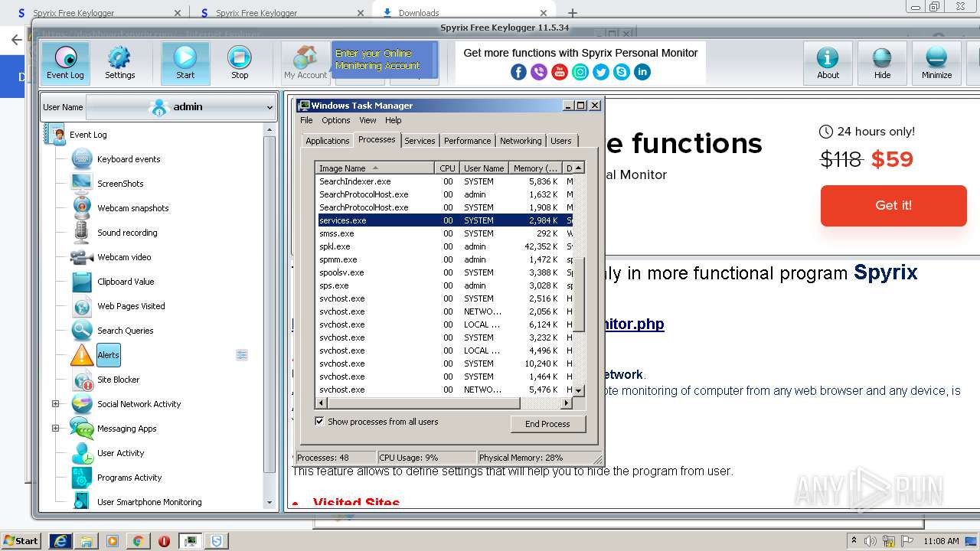
Task: Open the User Name admin dropdown
Action: coord(181,107)
